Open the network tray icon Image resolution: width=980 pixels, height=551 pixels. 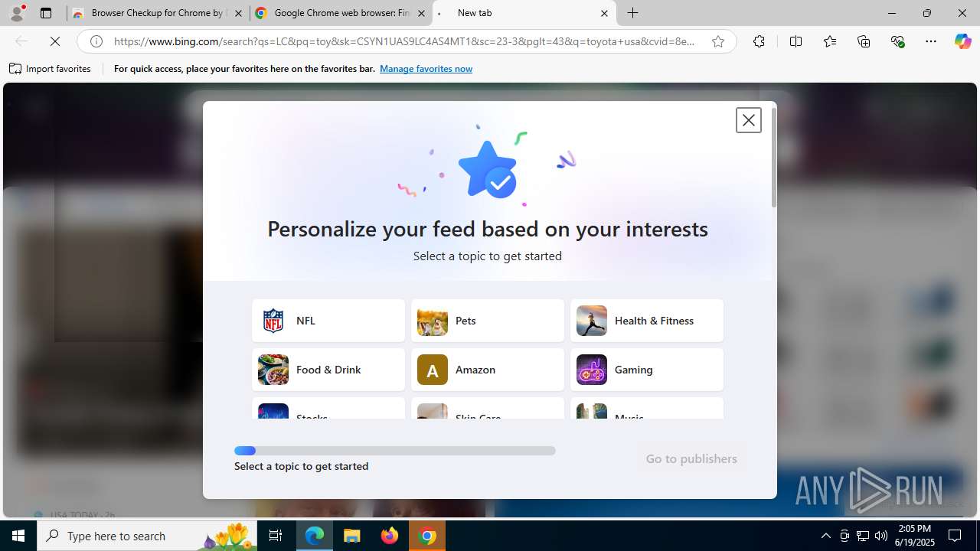(863, 536)
